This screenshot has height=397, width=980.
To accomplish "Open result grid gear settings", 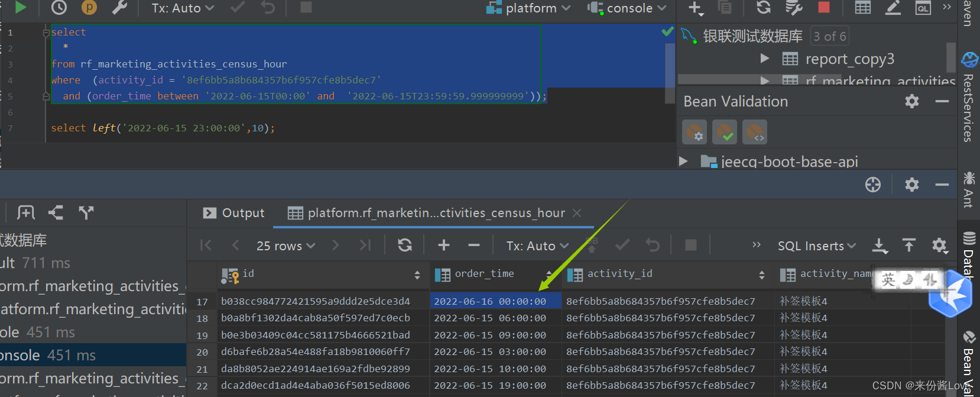I will click(940, 246).
